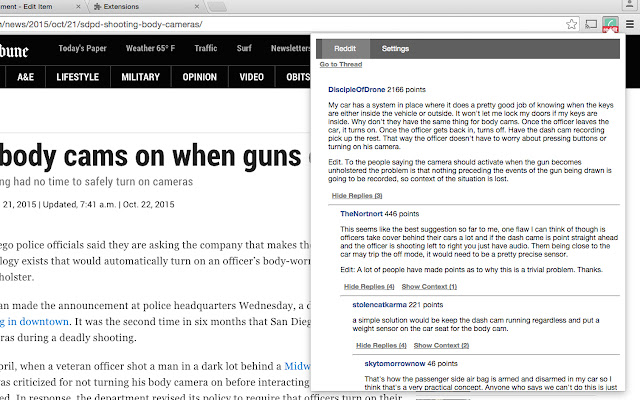640x400 pixels.
Task: Switch to the Extensions browser tab
Action: click(x=140, y=4)
